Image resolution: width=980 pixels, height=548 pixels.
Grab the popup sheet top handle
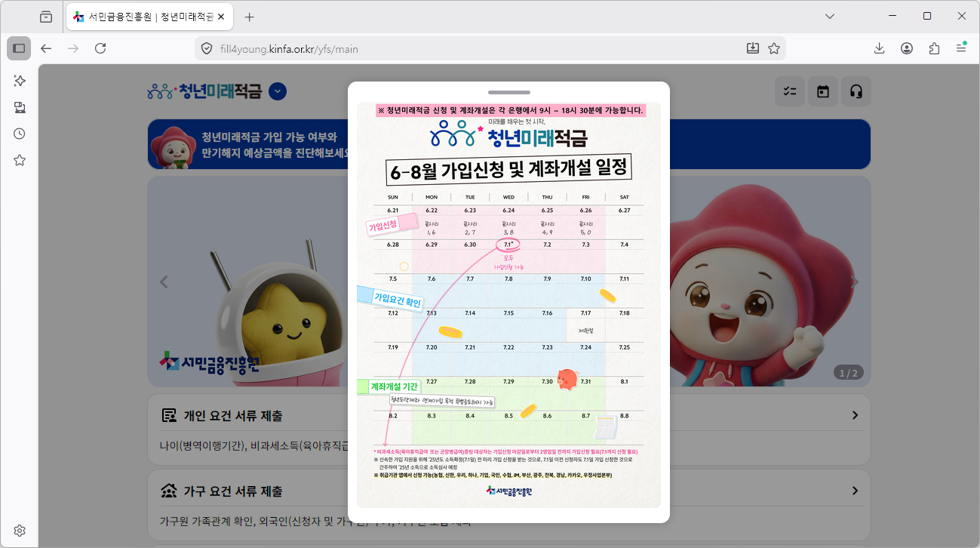tap(509, 92)
